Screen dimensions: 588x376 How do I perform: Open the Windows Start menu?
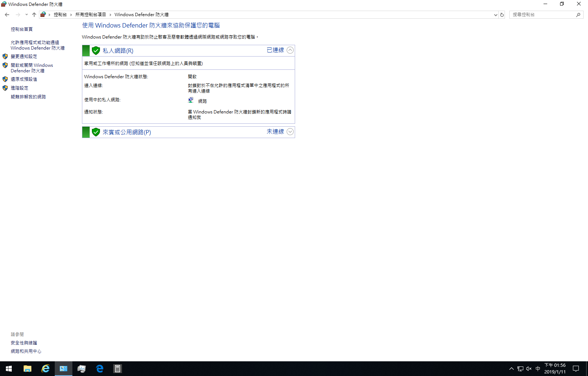9,369
